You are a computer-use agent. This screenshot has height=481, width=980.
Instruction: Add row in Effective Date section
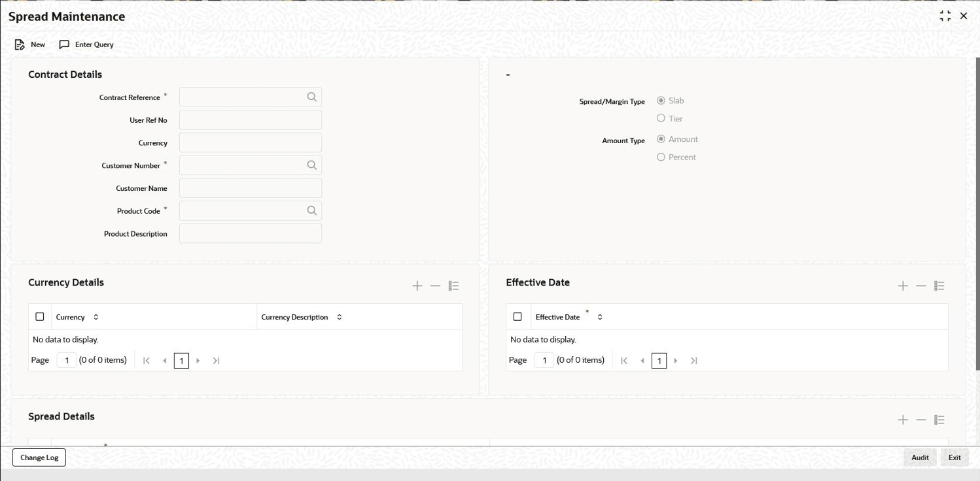[903, 286]
